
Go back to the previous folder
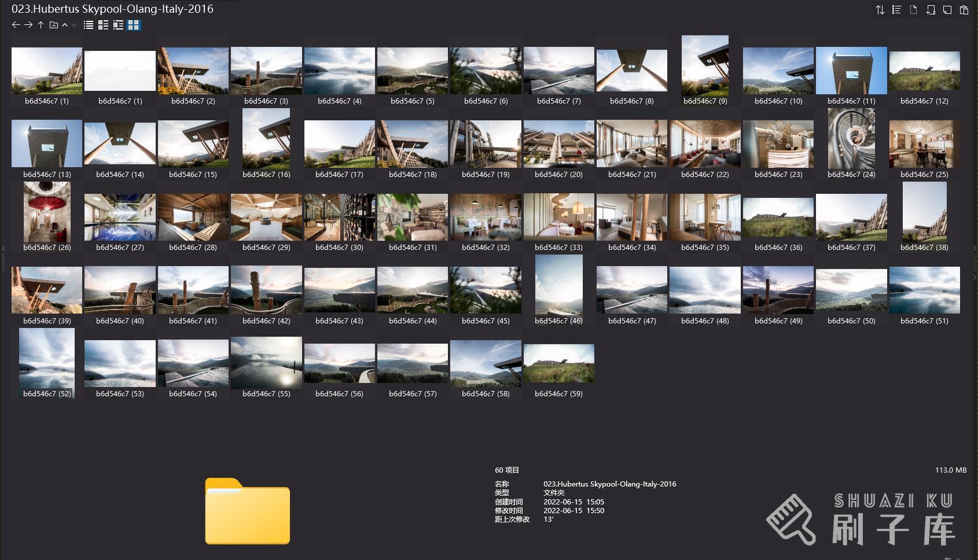click(x=16, y=25)
